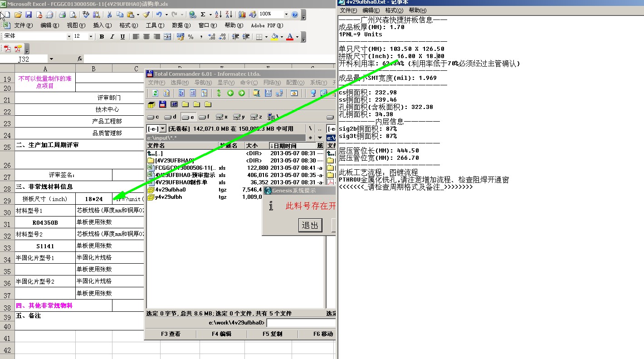The width and height of the screenshot is (644, 359).
Task: Click the F4 编辑 button
Action: tap(221, 334)
